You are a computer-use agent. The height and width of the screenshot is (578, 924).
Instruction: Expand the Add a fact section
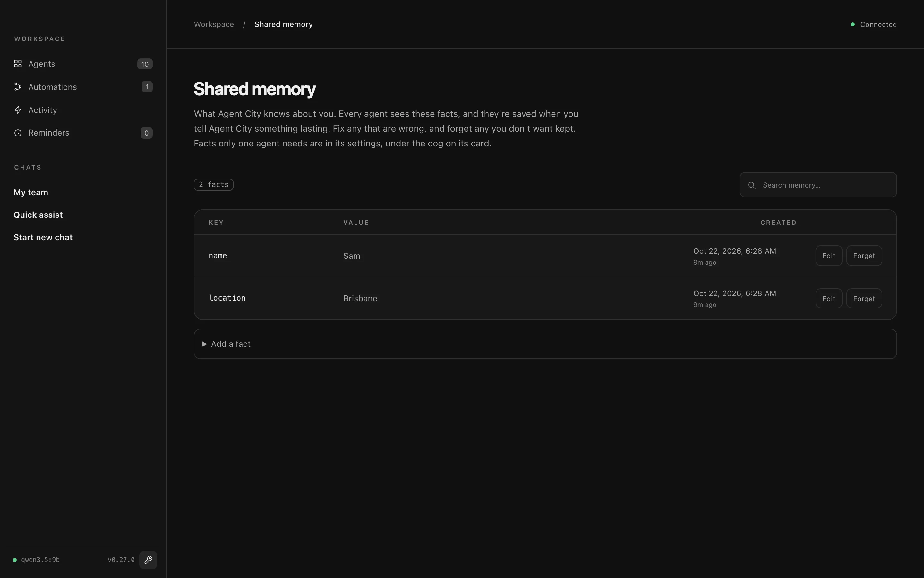click(x=545, y=344)
